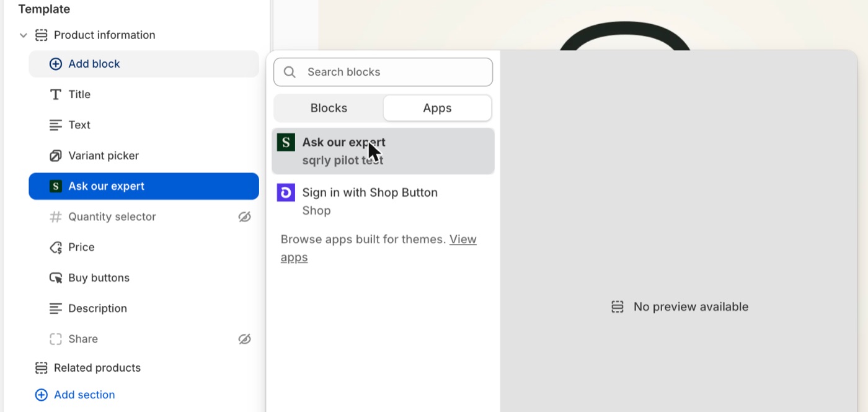The width and height of the screenshot is (868, 412).
Task: Click the Variant picker block icon
Action: click(56, 156)
